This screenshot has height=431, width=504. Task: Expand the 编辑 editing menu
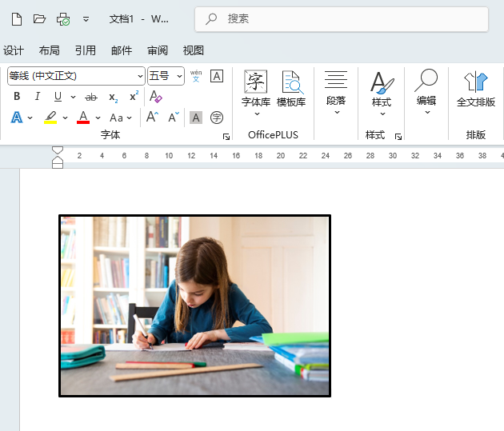(x=426, y=92)
